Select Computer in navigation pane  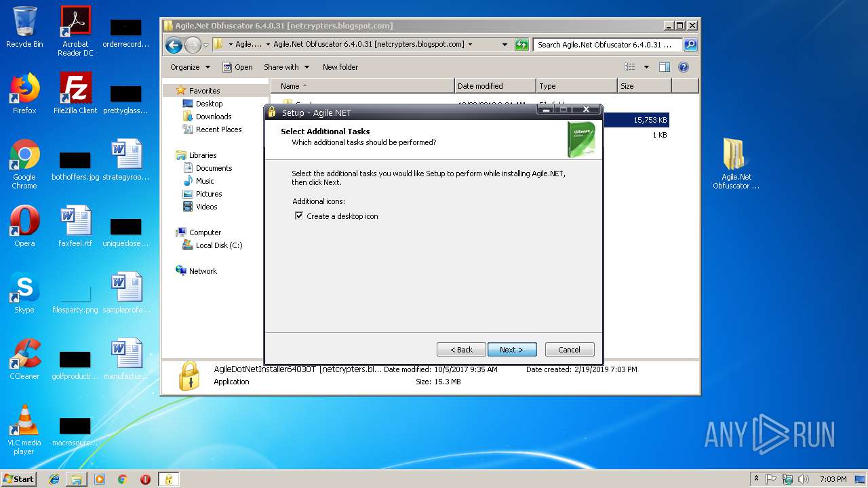click(205, 232)
